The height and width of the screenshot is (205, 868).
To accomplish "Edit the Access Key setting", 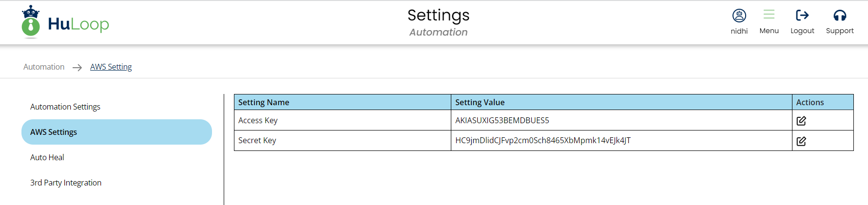I will point(801,121).
